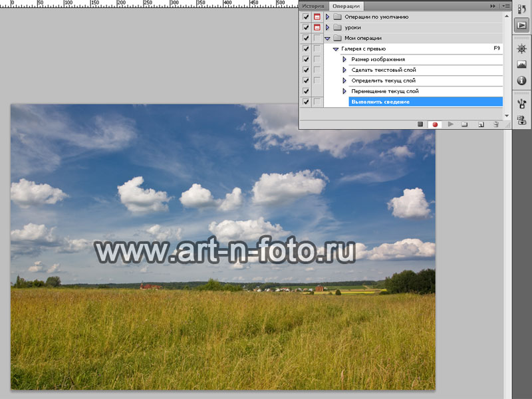
Task: Toggle dialog box for Размер изображения
Action: (x=317, y=59)
